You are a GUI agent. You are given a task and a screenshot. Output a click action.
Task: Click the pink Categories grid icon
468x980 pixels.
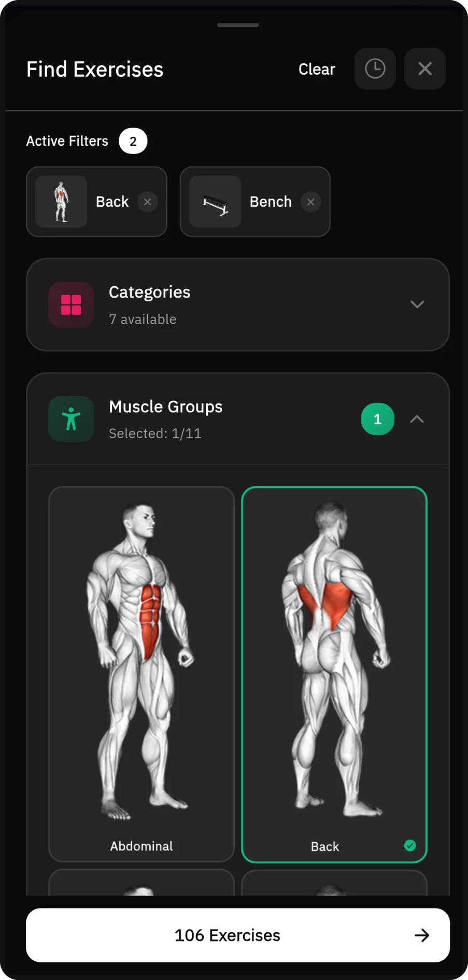tap(71, 304)
